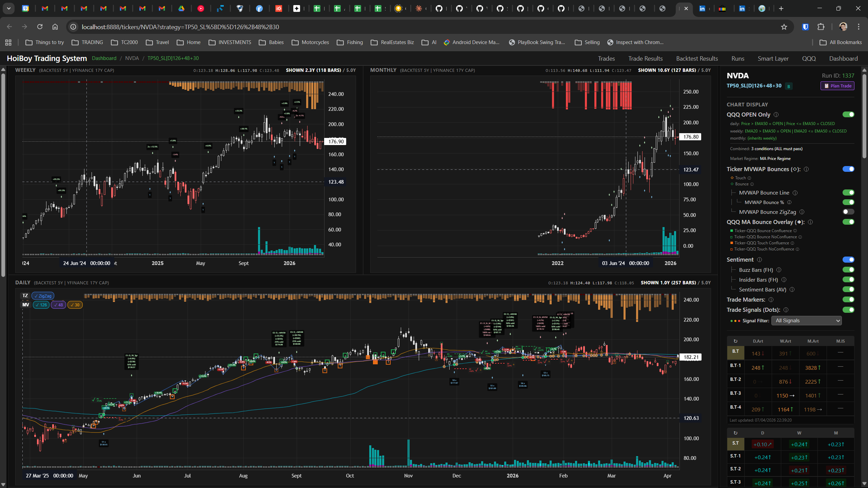
Task: Disable the Trade Signals (Dots) toggle
Action: point(848,310)
